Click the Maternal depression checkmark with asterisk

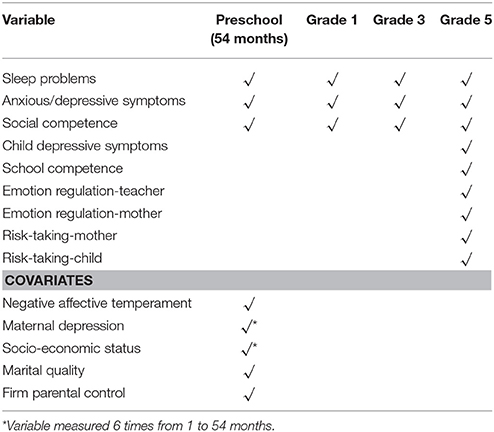point(249,326)
